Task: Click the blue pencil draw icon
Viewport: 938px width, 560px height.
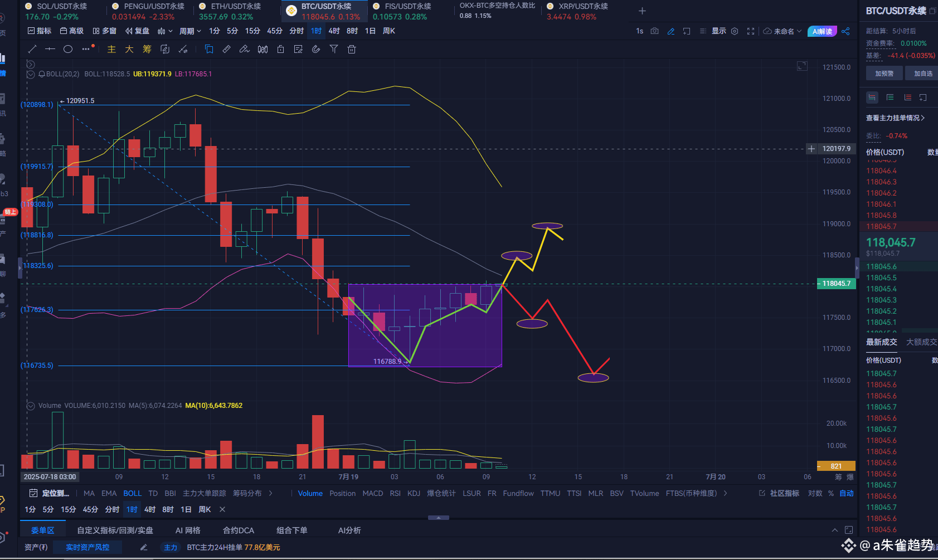Action: pos(671,31)
